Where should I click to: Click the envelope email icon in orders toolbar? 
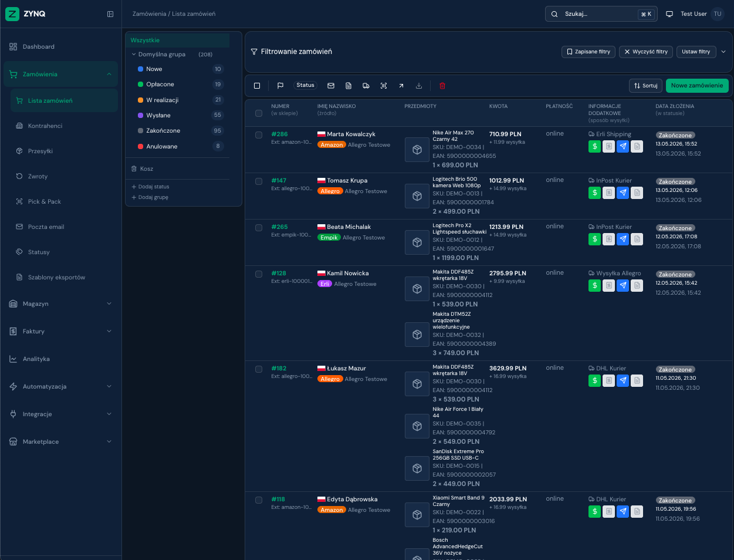[331, 86]
